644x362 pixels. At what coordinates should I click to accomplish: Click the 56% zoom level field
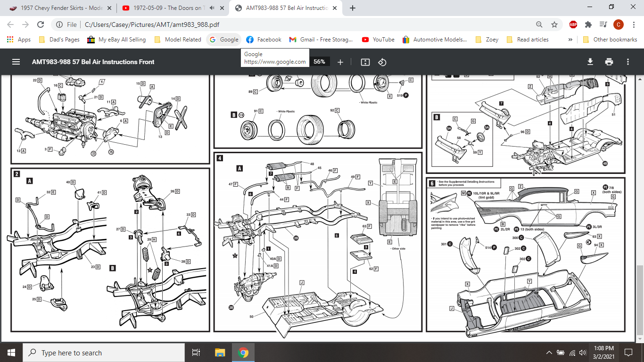tap(319, 62)
